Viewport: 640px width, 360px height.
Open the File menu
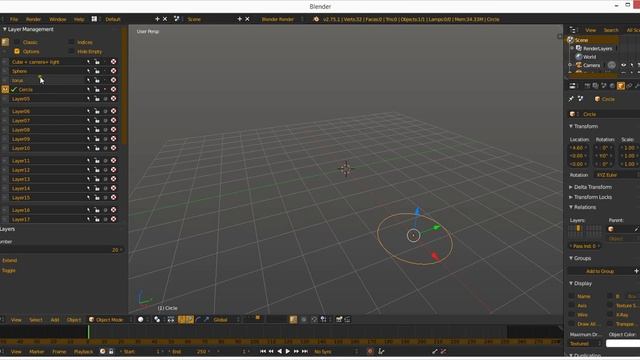point(14,19)
